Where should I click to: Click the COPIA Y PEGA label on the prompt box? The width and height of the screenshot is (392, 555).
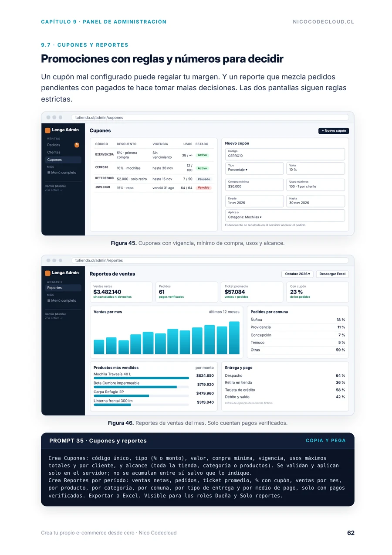[326, 441]
